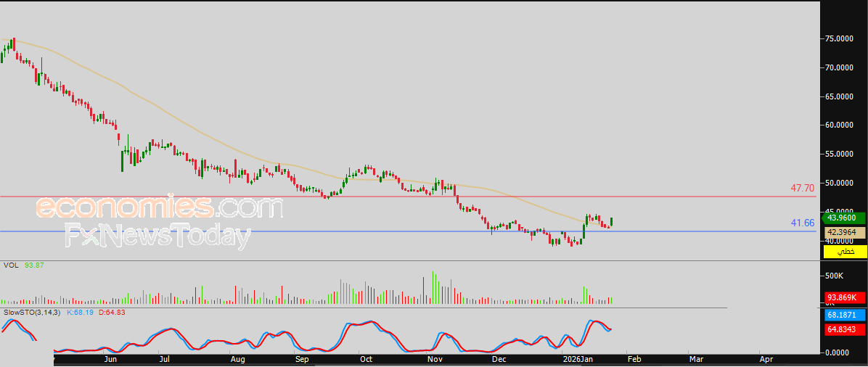
Task: Click the 75.0000 price axis label
Action: point(840,38)
